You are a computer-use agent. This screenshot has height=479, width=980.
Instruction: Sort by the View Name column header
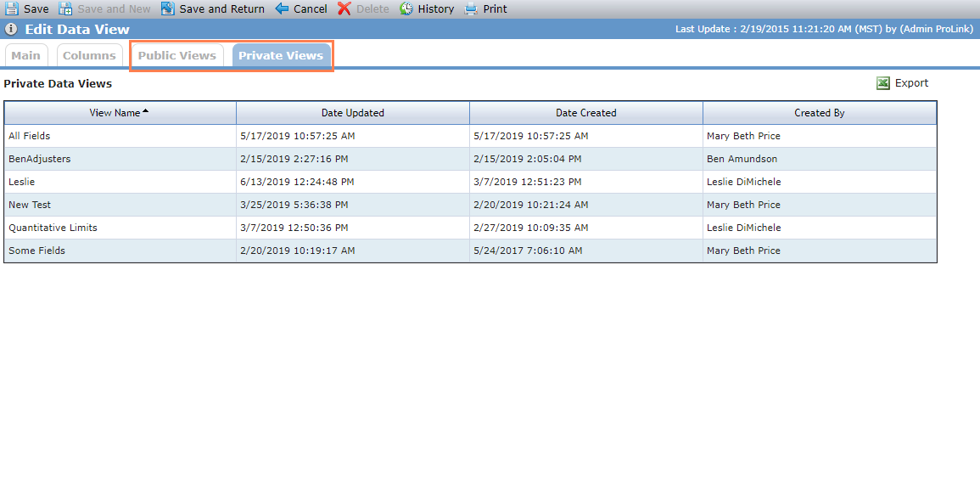pos(120,113)
